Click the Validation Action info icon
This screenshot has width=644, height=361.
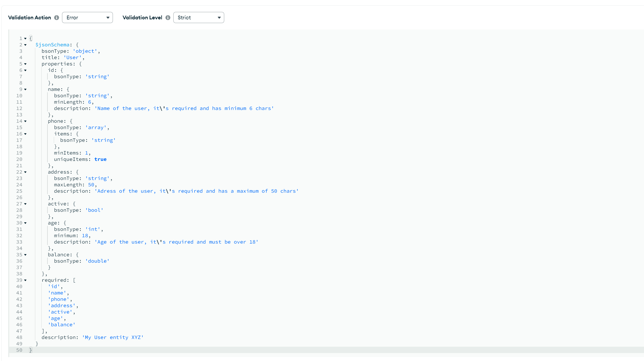56,17
